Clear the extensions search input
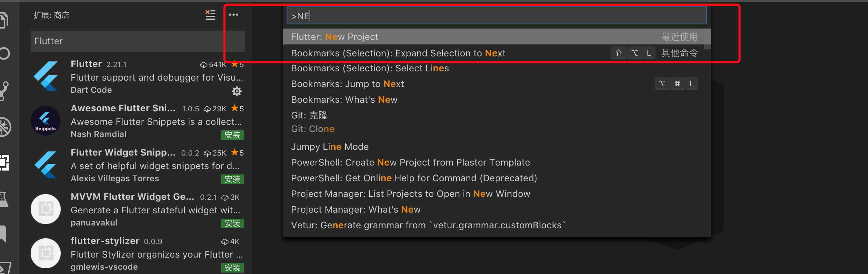Screen dimensions: 868x274 pos(210,15)
